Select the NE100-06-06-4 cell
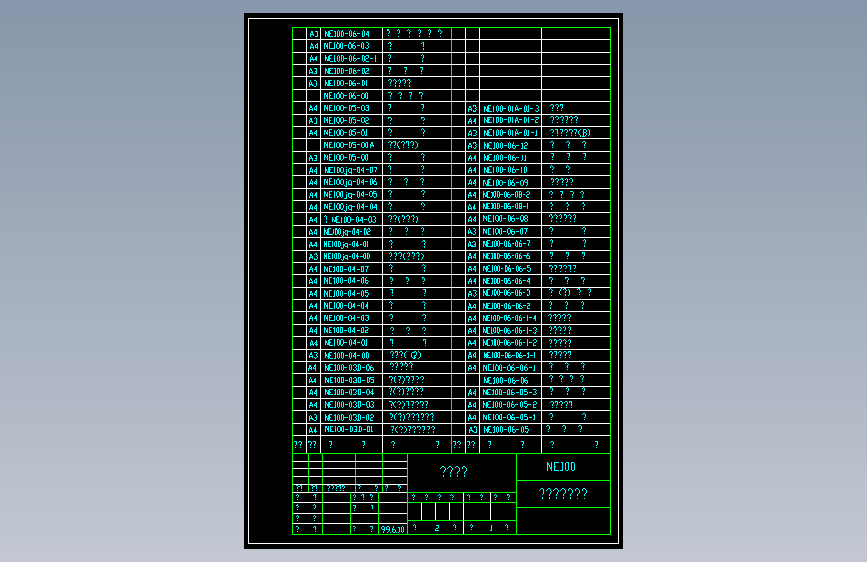This screenshot has height=562, width=867. point(510,281)
